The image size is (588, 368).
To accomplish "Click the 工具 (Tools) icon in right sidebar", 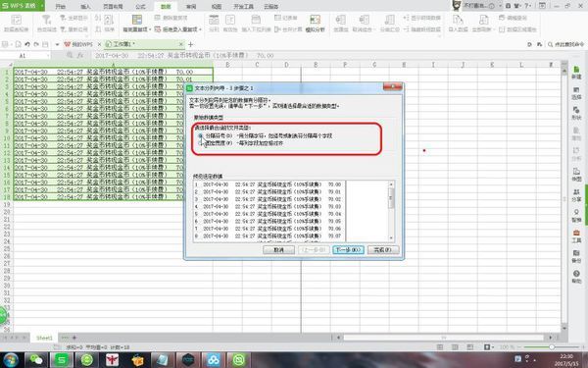I will point(576,237).
